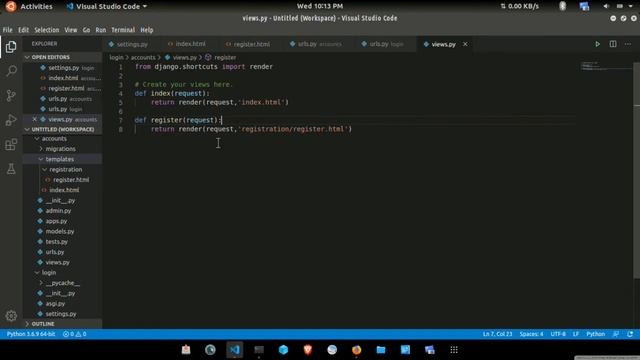This screenshot has width=640, height=360.
Task: Open the Run menu
Action: (100, 30)
